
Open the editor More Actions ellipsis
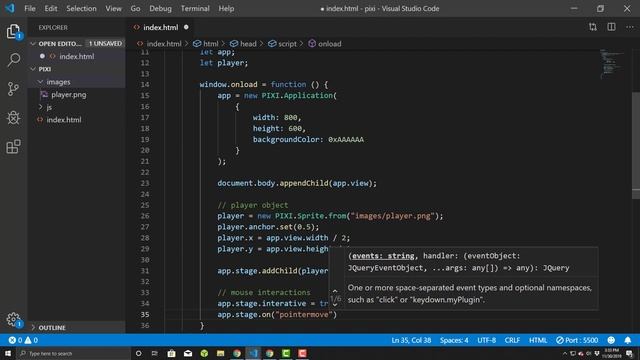tap(630, 27)
